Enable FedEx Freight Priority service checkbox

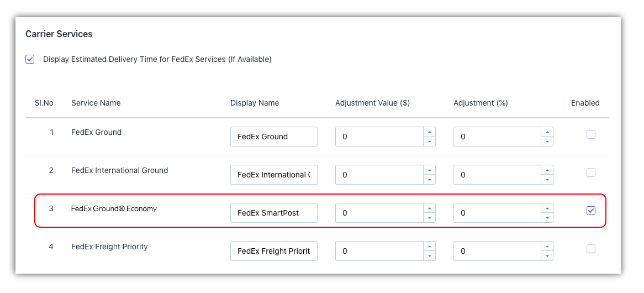click(590, 249)
